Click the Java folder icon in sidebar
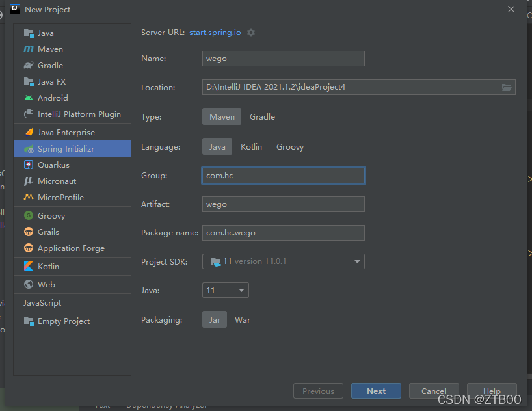 (x=29, y=33)
